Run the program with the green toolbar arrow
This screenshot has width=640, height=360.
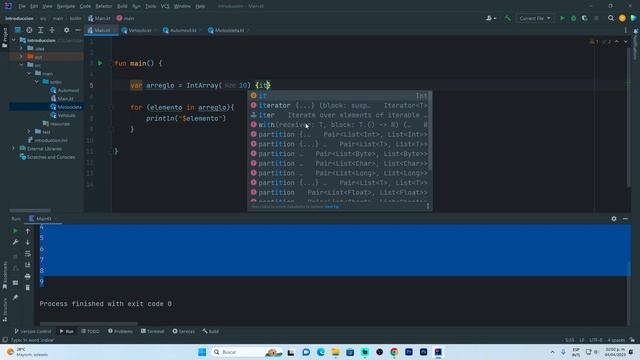click(562, 18)
